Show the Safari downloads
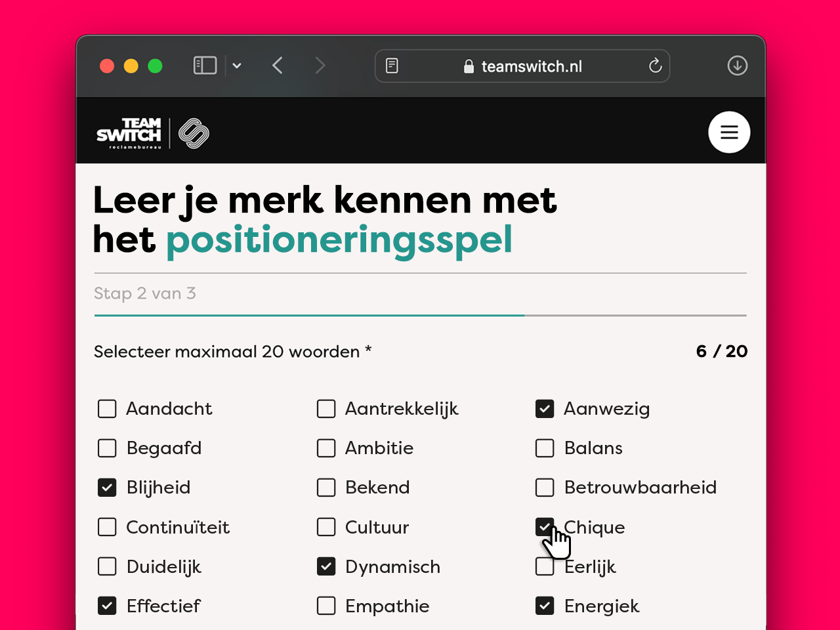The image size is (840, 630). tap(737, 66)
